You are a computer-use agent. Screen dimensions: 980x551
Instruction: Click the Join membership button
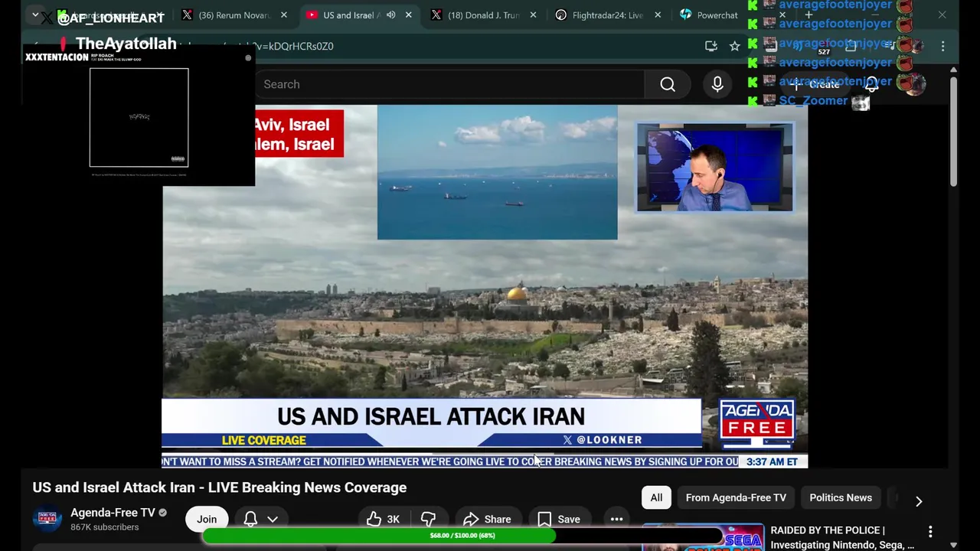[207, 519]
